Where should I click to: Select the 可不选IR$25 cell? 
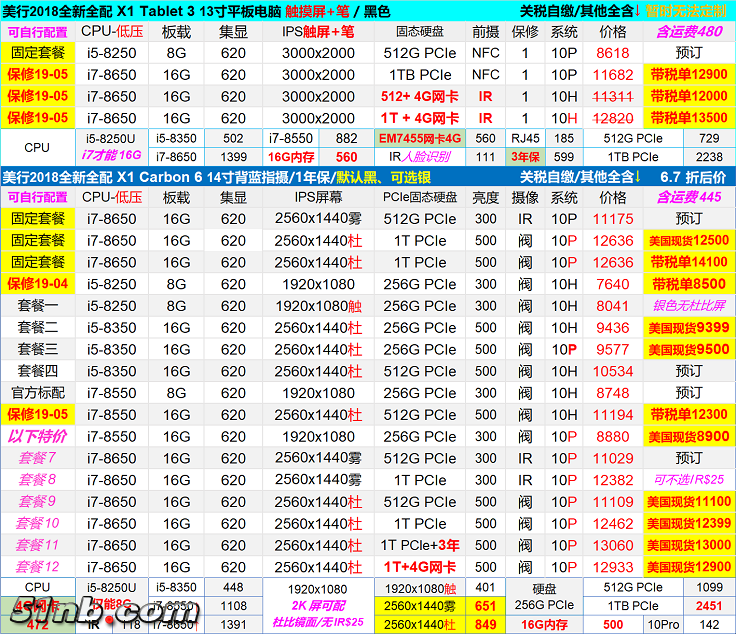[688, 480]
